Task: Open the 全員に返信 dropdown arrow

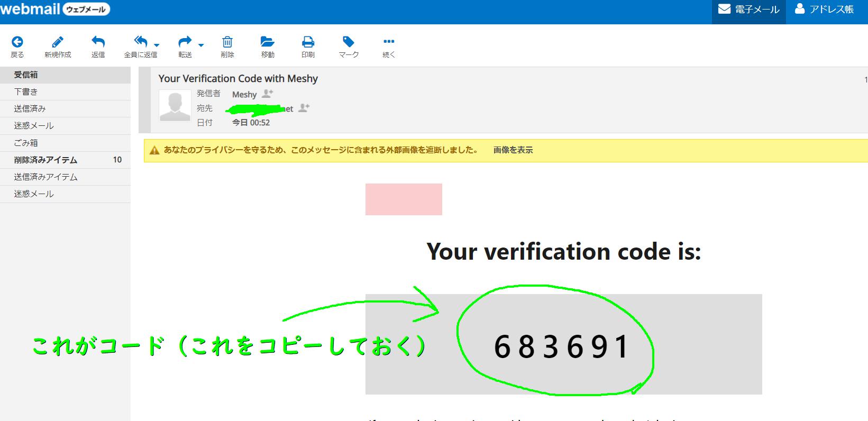Action: (x=157, y=45)
